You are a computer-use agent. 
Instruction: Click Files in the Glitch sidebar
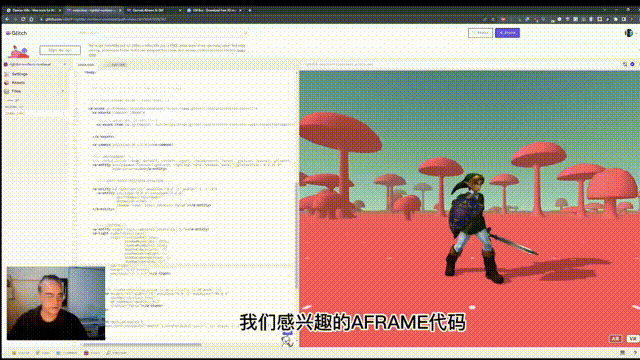pyautogui.click(x=16, y=91)
